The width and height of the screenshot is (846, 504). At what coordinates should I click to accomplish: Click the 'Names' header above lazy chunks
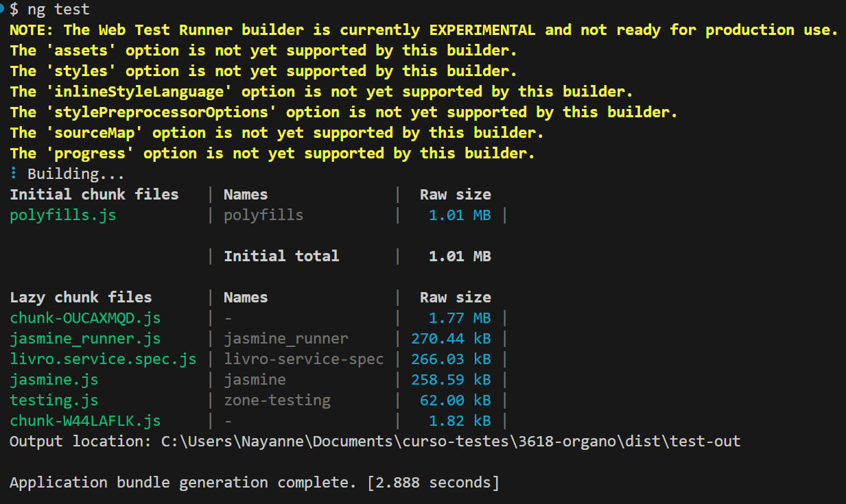[246, 298]
